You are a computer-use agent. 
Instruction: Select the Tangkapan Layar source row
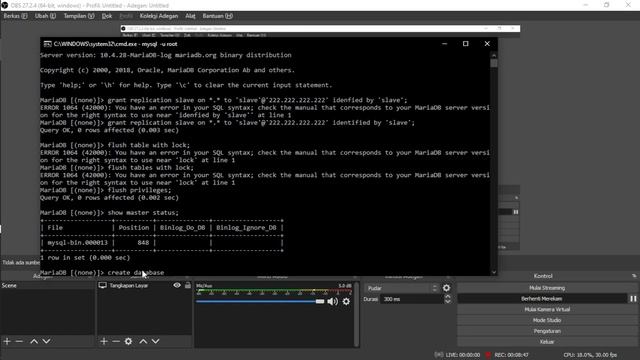[x=144, y=285]
